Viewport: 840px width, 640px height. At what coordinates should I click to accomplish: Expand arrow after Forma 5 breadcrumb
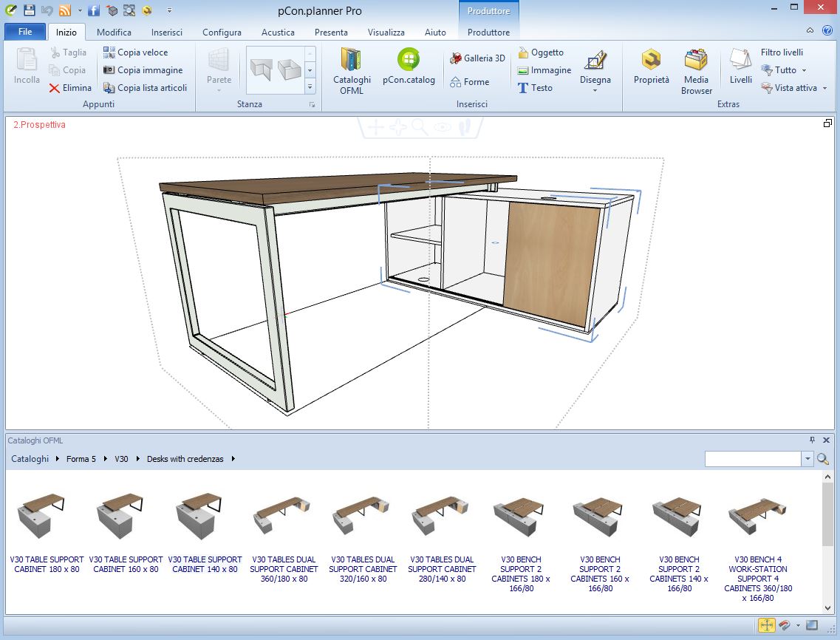coord(105,459)
